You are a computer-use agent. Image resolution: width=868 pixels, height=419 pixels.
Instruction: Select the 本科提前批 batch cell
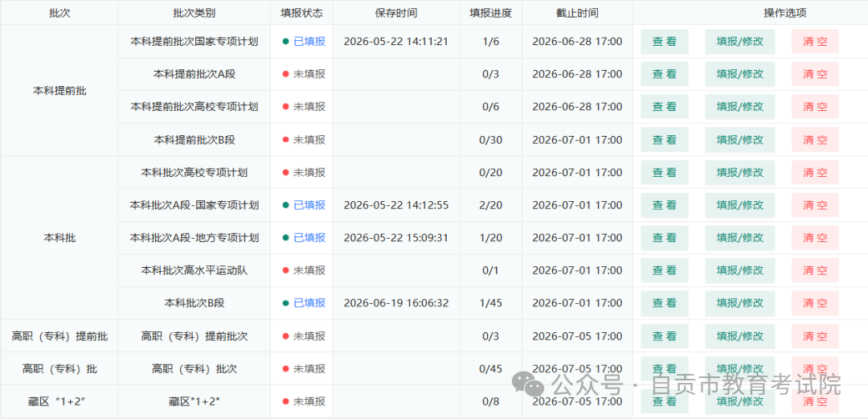(x=59, y=91)
